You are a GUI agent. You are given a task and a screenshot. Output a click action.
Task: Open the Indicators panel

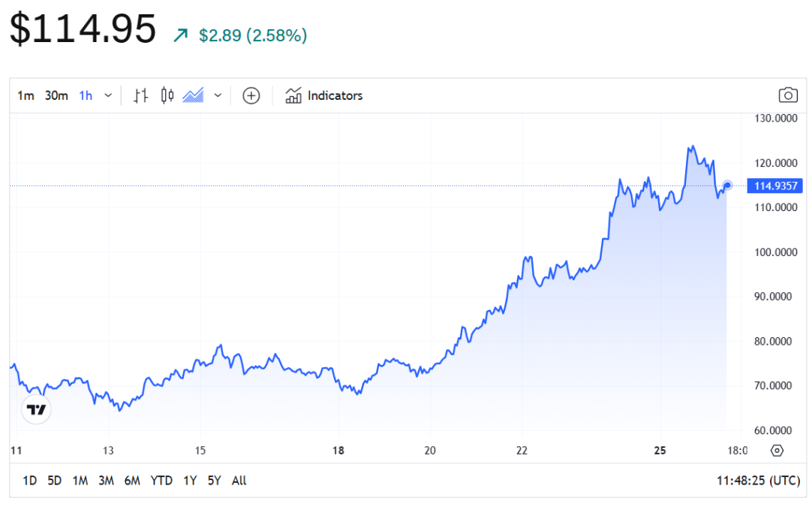coord(324,95)
